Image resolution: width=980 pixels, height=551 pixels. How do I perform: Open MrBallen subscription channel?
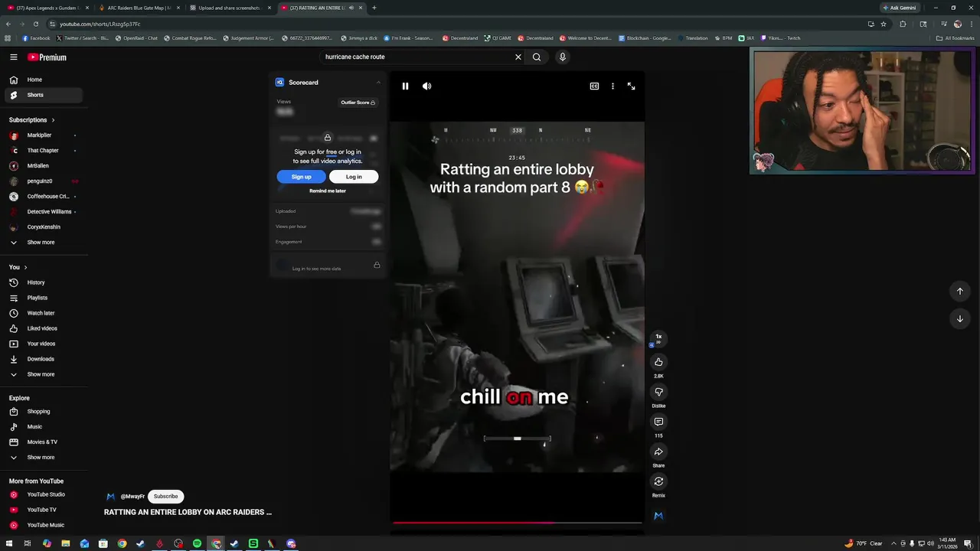point(44,166)
